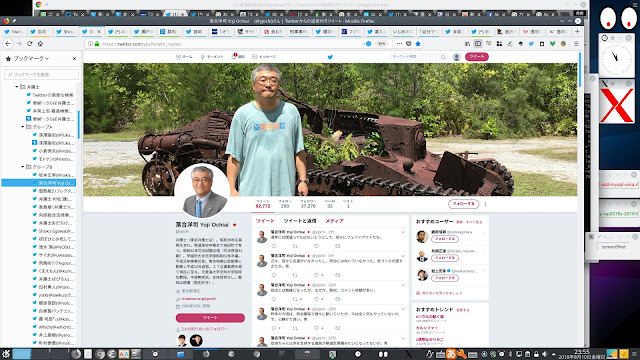
Task: Close the Bookmarks sidebar with the X
Action: pyautogui.click(x=74, y=59)
